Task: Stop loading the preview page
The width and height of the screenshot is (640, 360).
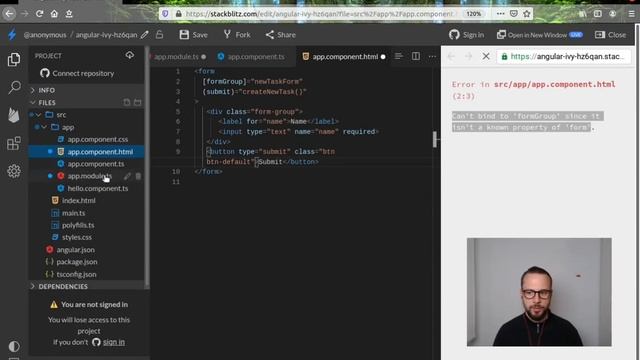Action: [x=486, y=56]
